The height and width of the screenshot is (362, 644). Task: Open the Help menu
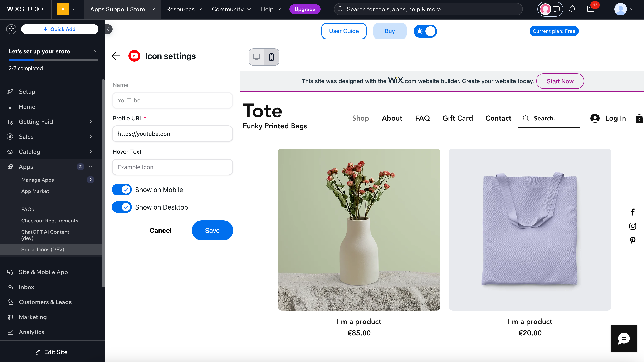pyautogui.click(x=271, y=9)
